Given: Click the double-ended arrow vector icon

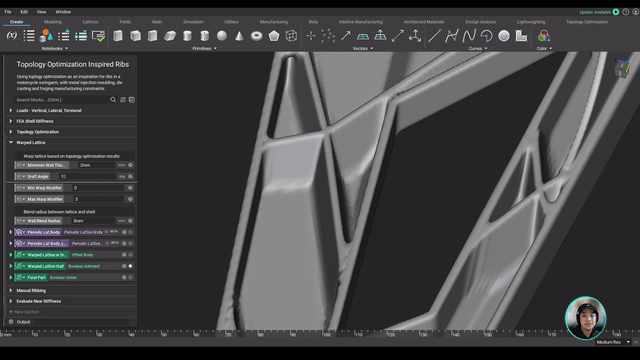Looking at the screenshot, I should tap(398, 36).
